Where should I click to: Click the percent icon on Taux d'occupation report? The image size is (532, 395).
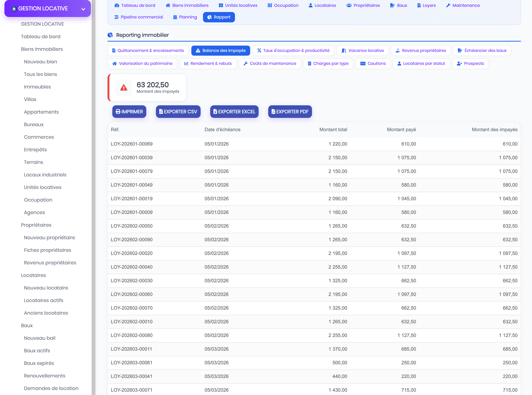pyautogui.click(x=259, y=50)
